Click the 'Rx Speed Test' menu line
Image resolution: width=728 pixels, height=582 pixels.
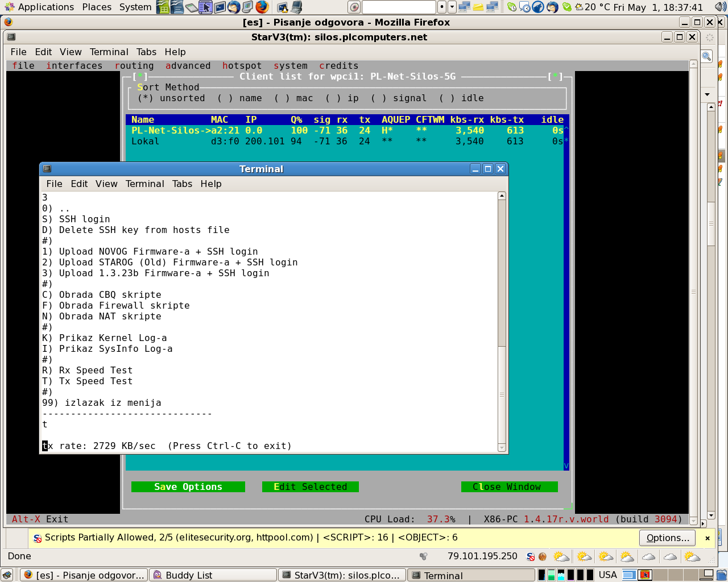click(x=87, y=371)
